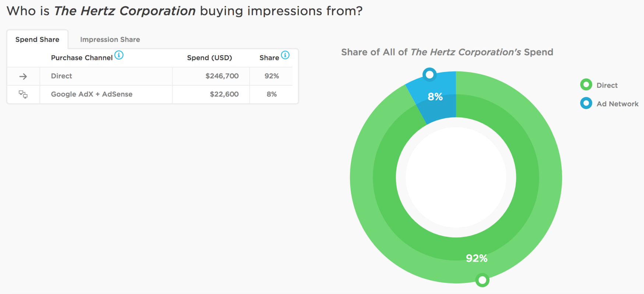Click the green Direct legend dot
644x294 pixels.
pos(586,85)
